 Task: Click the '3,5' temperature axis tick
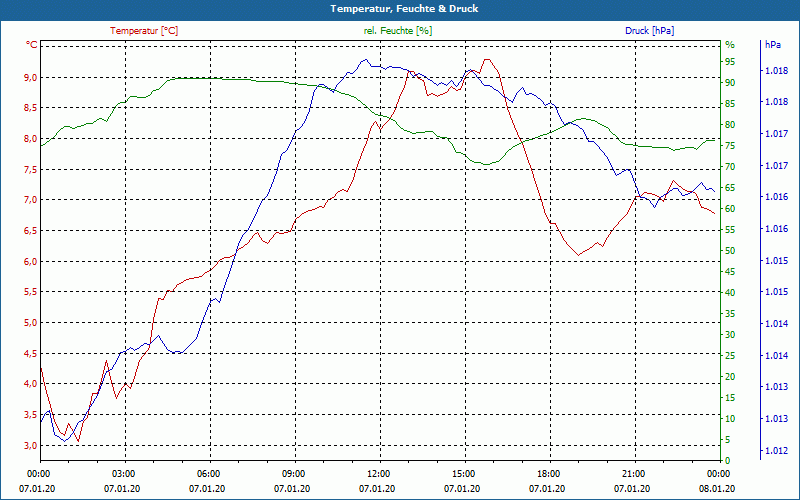coord(31,414)
